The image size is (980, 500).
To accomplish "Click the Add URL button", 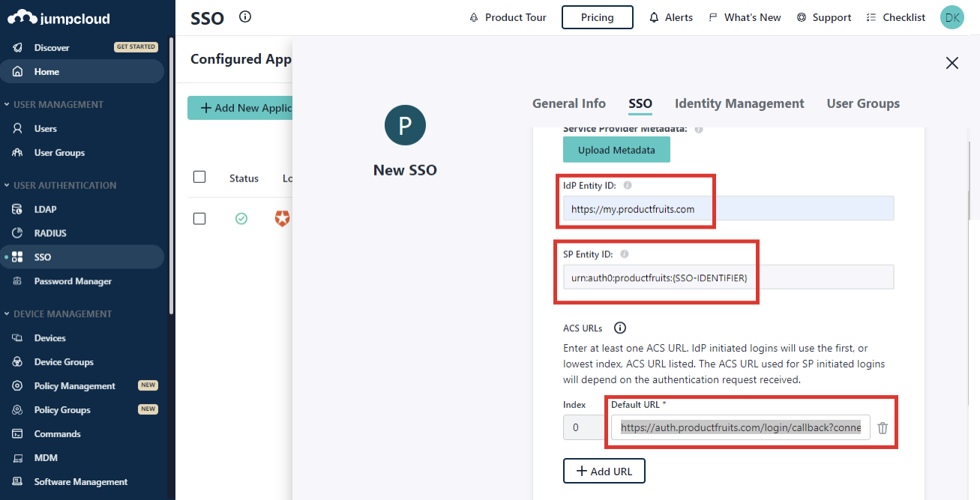I will click(x=604, y=471).
